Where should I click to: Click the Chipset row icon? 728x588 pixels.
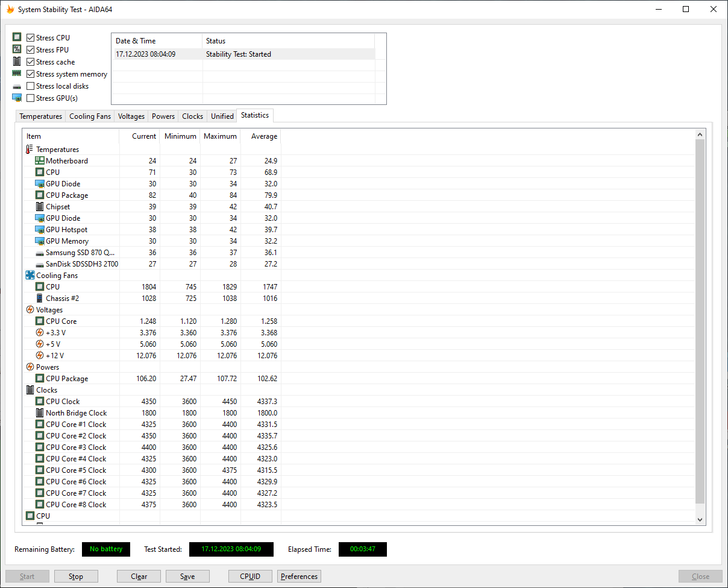(x=40, y=207)
